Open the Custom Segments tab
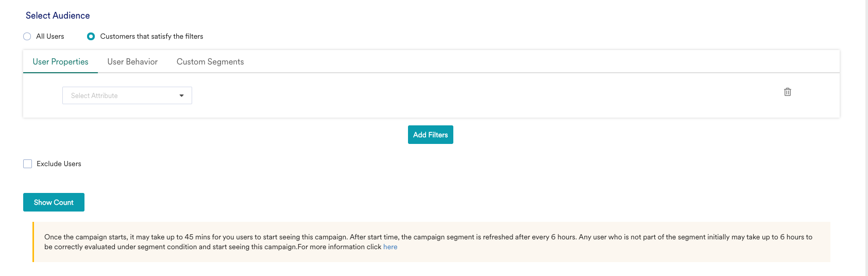868x276 pixels. 210,62
